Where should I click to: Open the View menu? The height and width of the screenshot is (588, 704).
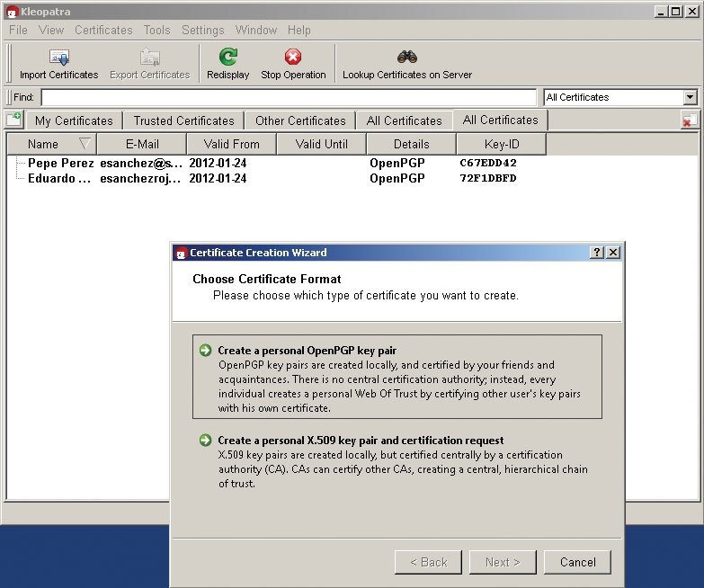(51, 30)
